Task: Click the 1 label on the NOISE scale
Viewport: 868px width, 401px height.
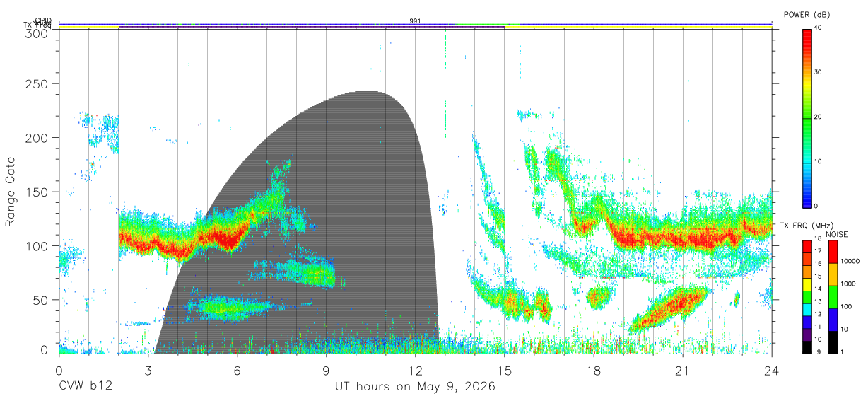Action: coord(842,351)
